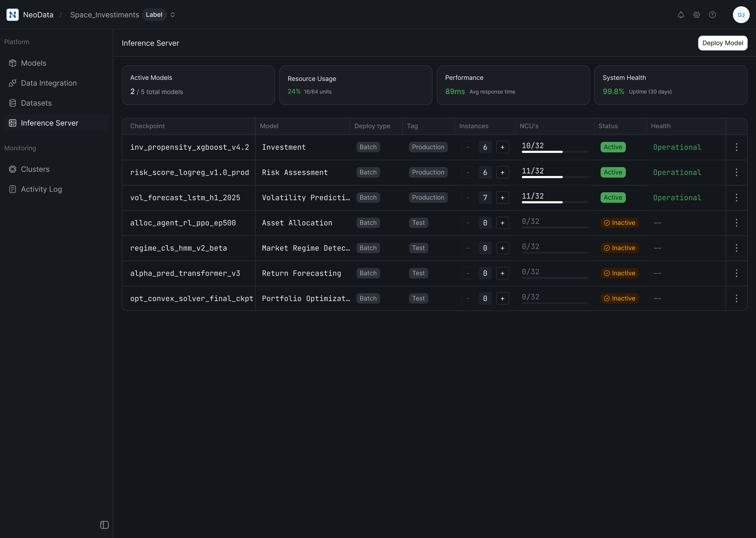Image resolution: width=756 pixels, height=538 pixels.
Task: Click the Deploy Model button
Action: [722, 43]
